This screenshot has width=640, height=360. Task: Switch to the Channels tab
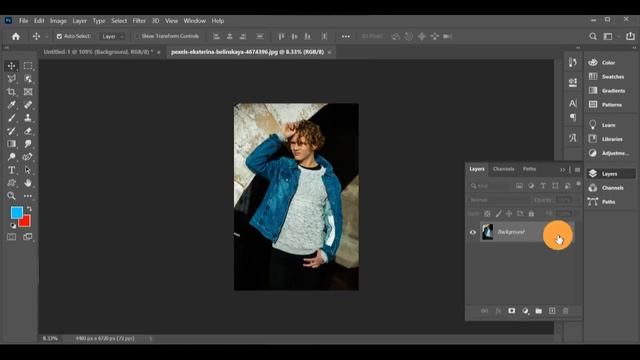503,169
